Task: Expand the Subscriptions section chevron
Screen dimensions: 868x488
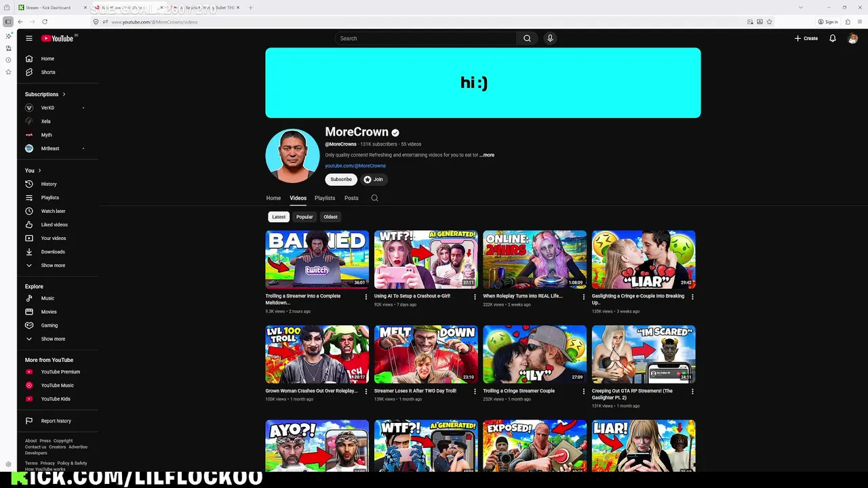Action: pos(64,94)
